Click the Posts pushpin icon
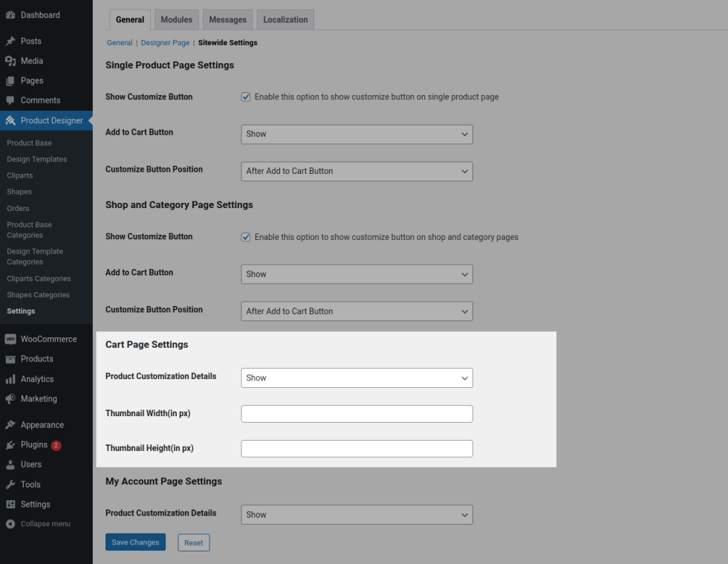The image size is (728, 564). point(10,42)
